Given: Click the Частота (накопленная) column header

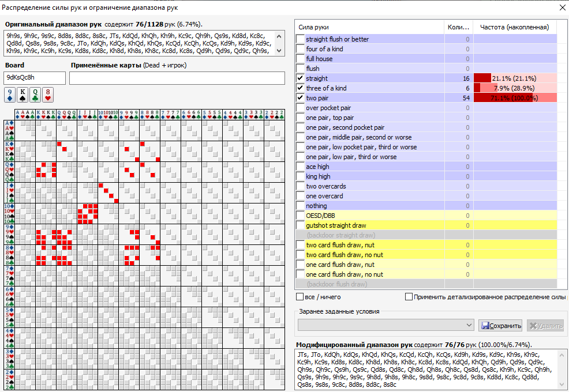Looking at the screenshot, I should (515, 27).
